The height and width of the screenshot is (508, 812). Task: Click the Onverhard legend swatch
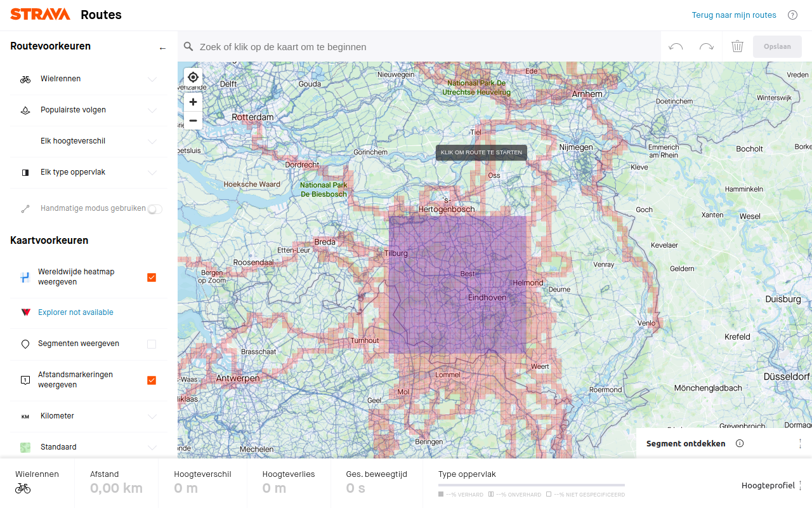click(x=491, y=495)
